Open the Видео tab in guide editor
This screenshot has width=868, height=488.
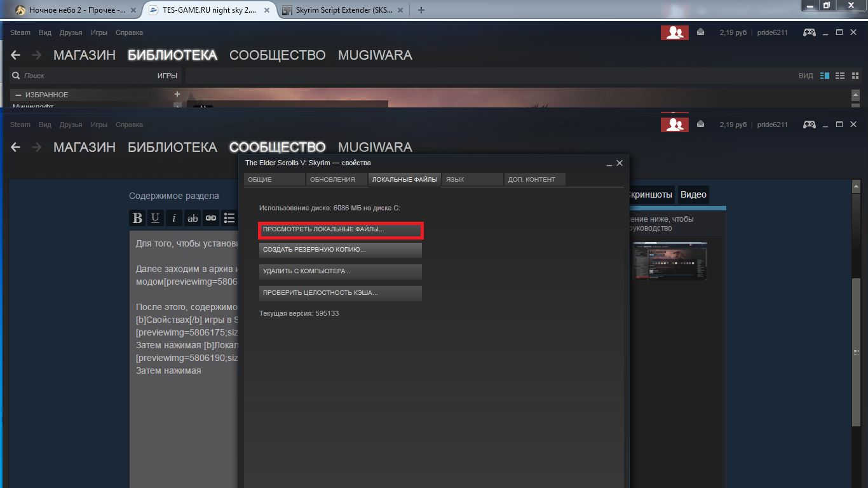click(693, 194)
